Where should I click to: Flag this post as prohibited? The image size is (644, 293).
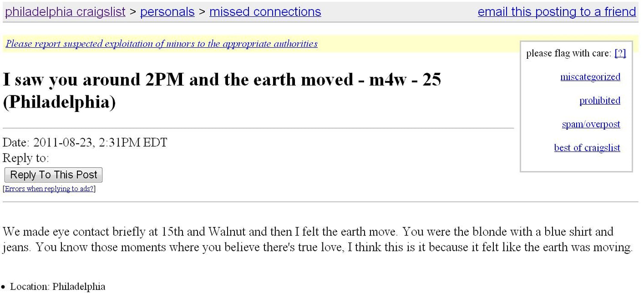(600, 100)
